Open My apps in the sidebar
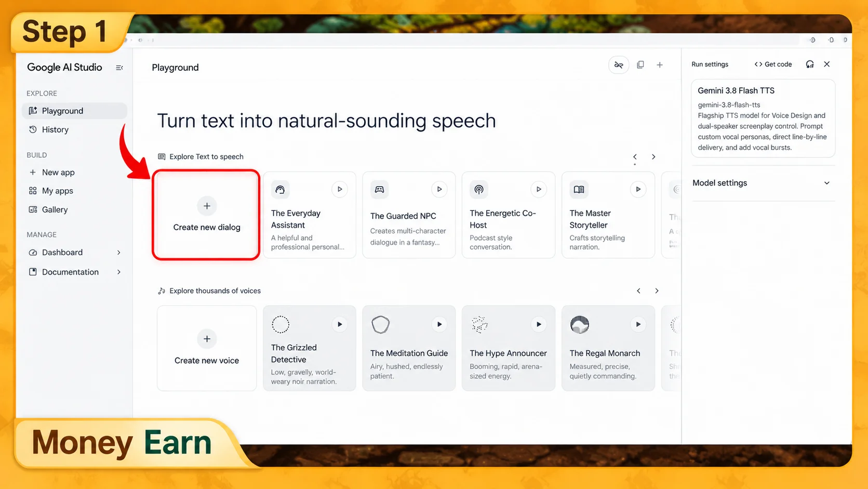This screenshot has height=489, width=868. click(x=74, y=191)
